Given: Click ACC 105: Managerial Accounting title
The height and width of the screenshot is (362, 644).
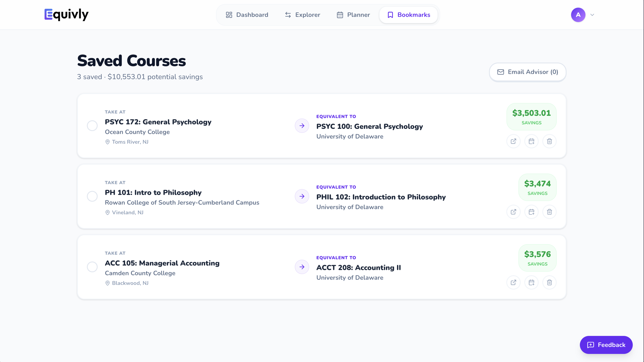Looking at the screenshot, I should point(162,263).
